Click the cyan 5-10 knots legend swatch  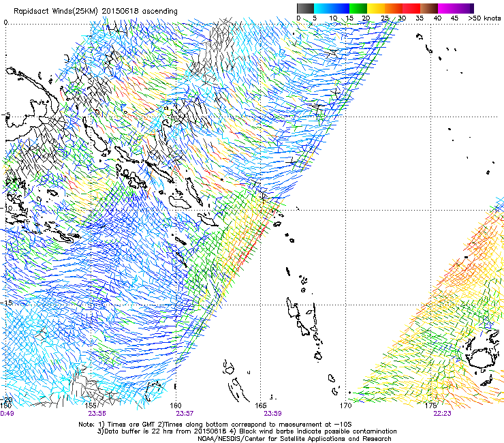coord(323,8)
